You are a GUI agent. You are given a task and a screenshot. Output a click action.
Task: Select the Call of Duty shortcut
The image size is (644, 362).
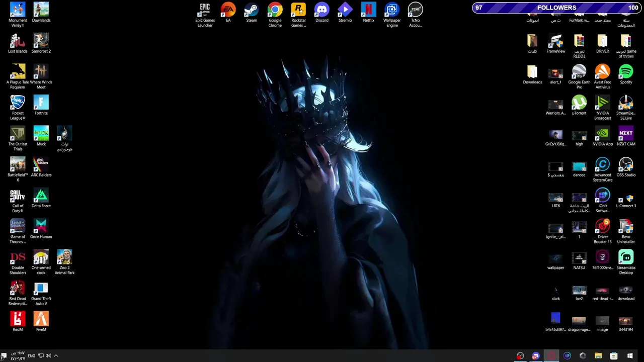tap(18, 200)
